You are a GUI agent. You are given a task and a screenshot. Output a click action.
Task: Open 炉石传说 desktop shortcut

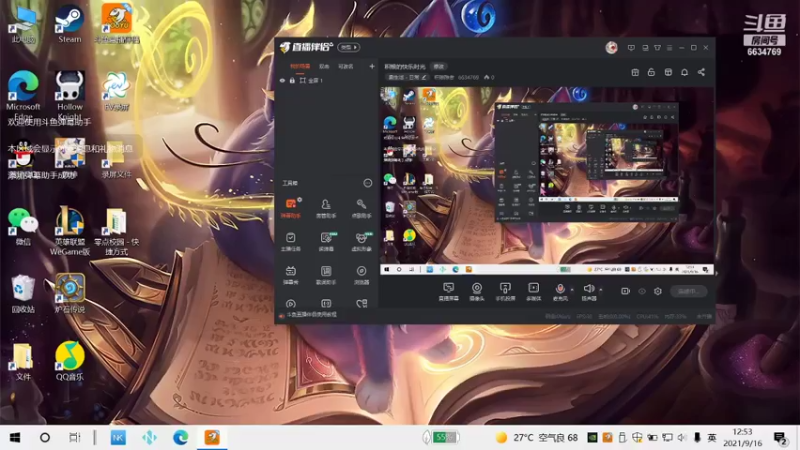point(69,293)
